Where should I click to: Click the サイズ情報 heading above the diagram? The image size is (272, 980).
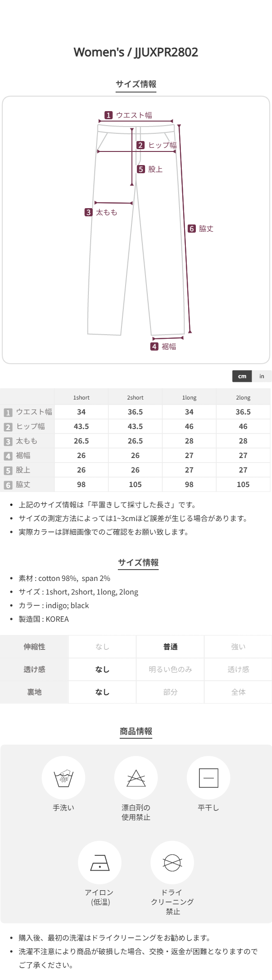point(136,84)
